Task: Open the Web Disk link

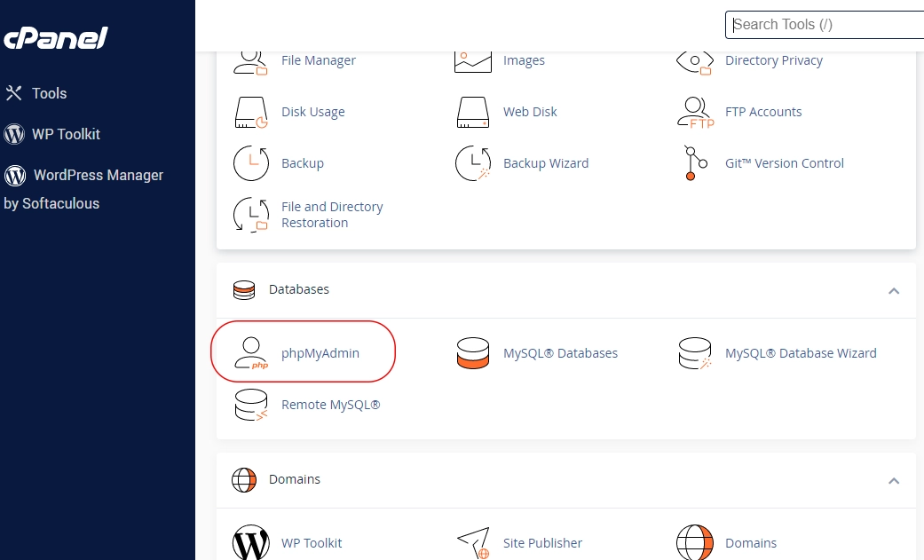Action: [530, 112]
